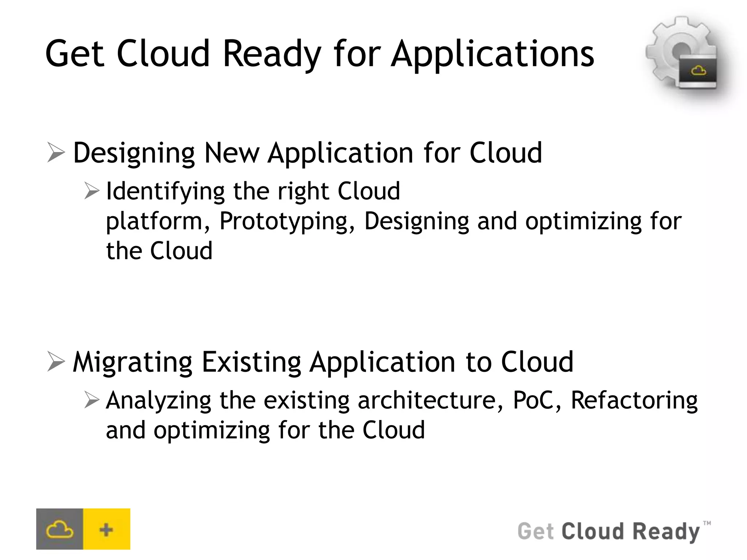Click the line and optimizing for the Cloud
747x560 pixels.
[x=265, y=430]
